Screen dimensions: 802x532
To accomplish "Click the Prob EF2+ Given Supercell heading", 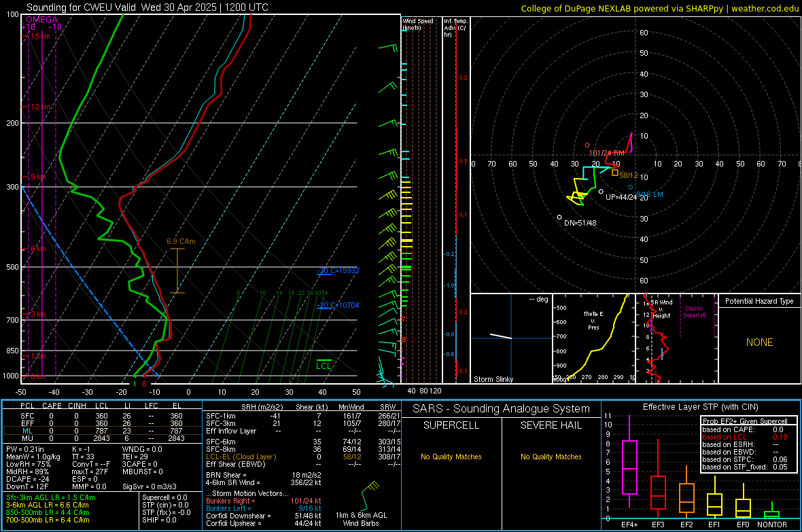I will 745,421.
